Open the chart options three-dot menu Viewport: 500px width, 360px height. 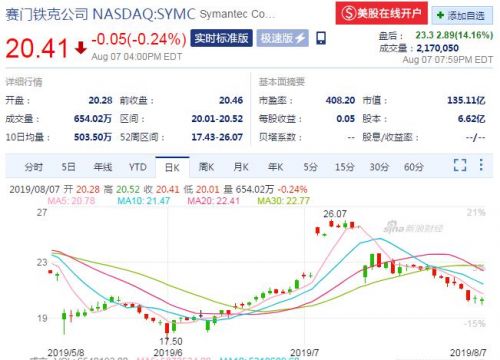tap(481, 165)
